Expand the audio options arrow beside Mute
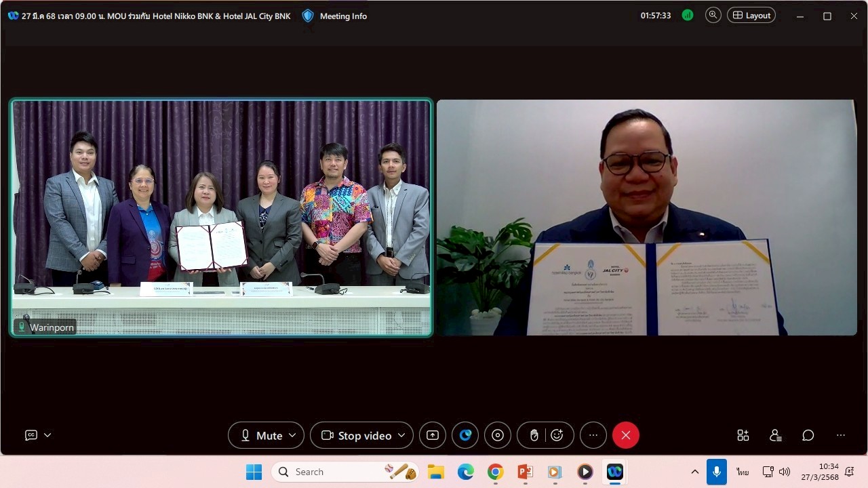The height and width of the screenshot is (488, 868). point(293,435)
